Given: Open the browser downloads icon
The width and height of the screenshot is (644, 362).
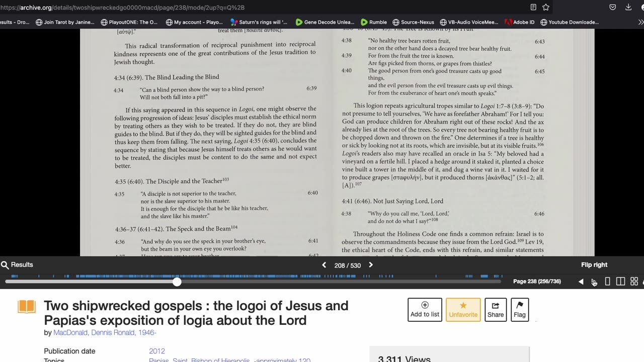Looking at the screenshot, I should 628,7.
